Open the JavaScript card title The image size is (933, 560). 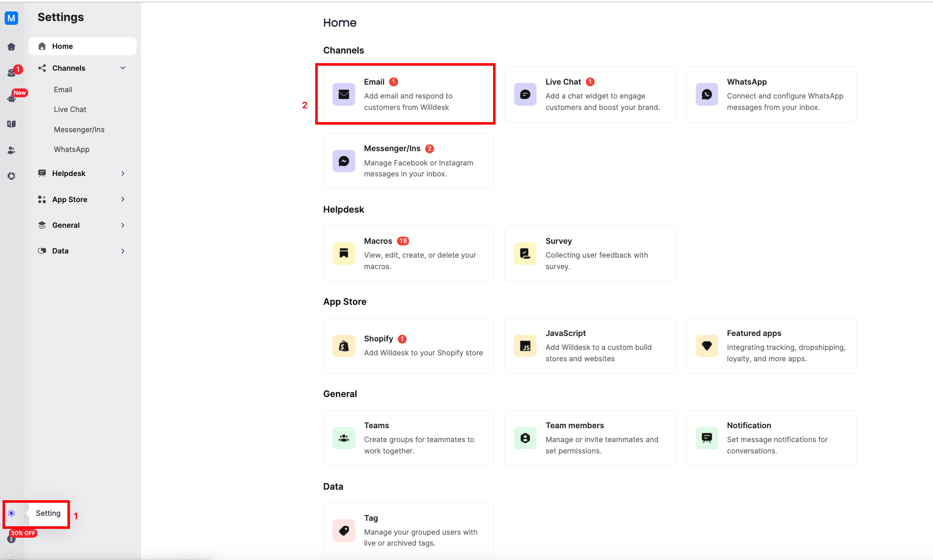(566, 333)
